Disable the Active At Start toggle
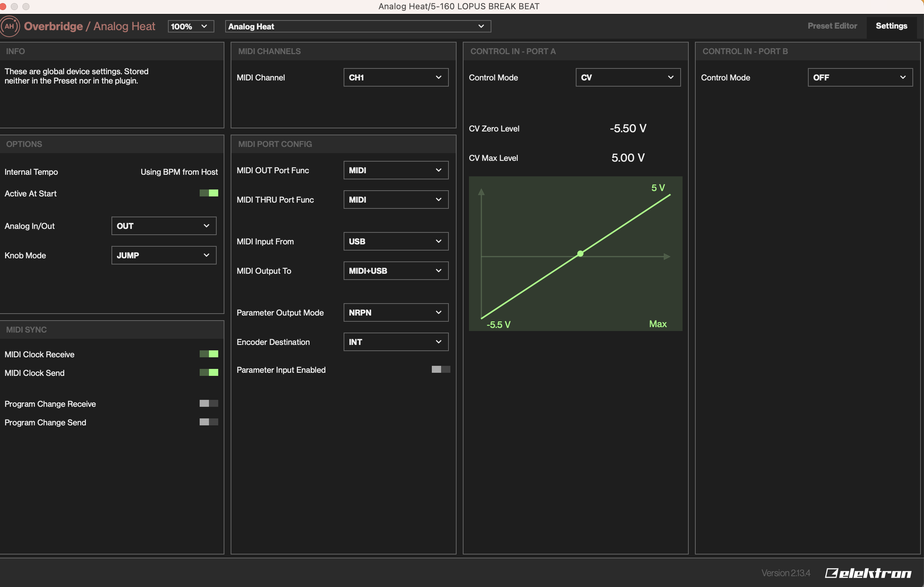Screen dimensions: 924x587 209,193
